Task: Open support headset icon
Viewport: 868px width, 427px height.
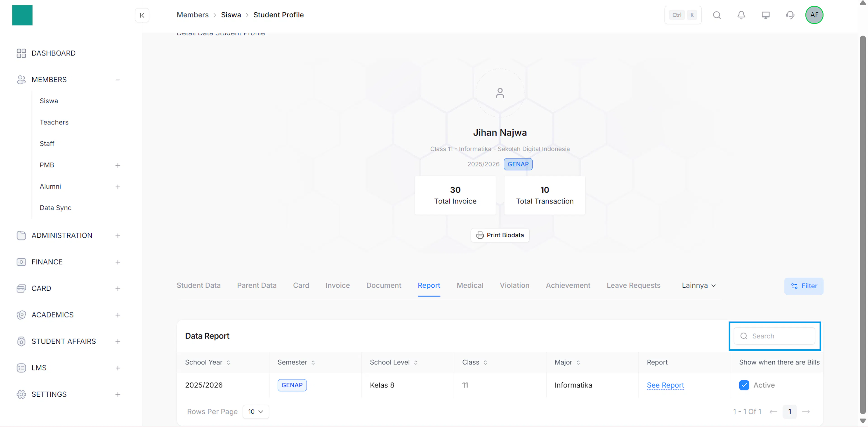Action: pos(790,15)
